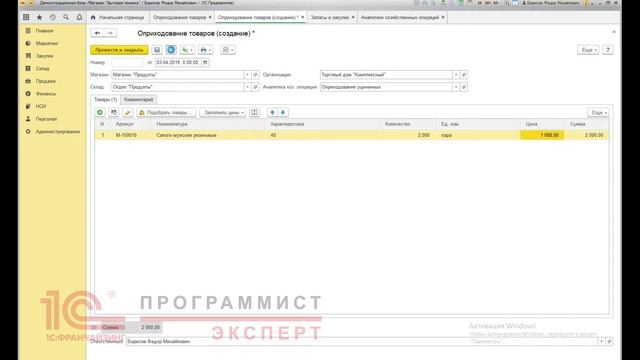Move the row down with blue down arrow
Viewport: 640px width, 360px height.
pos(283,112)
